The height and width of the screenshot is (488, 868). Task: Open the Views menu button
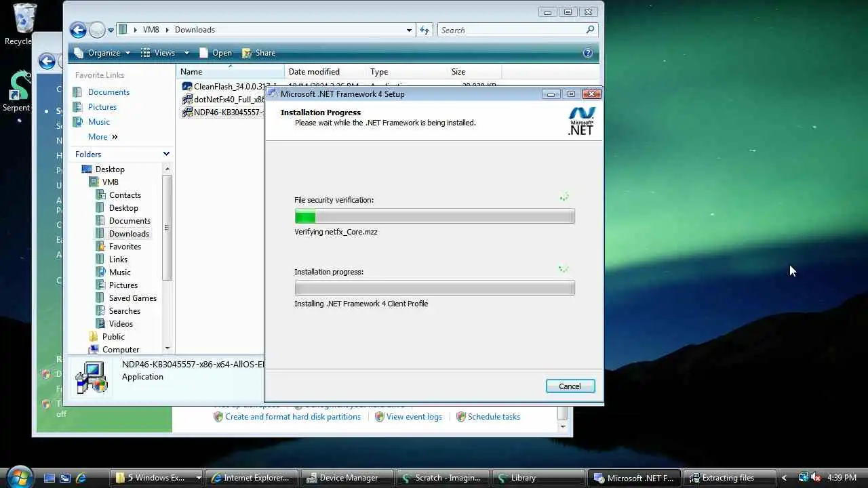[158, 53]
